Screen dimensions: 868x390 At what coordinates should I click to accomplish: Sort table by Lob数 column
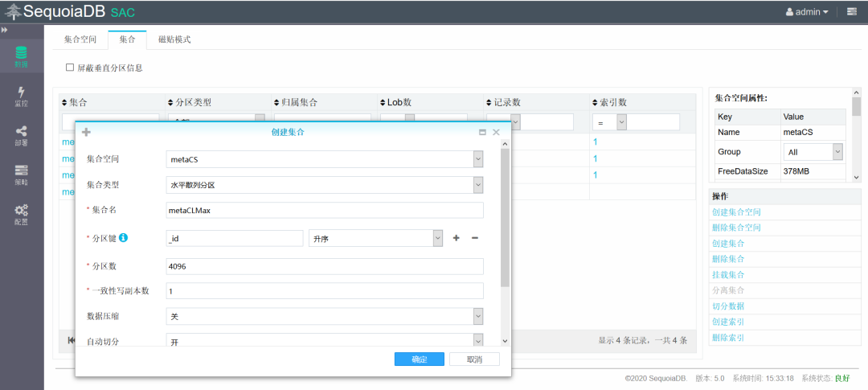point(395,102)
